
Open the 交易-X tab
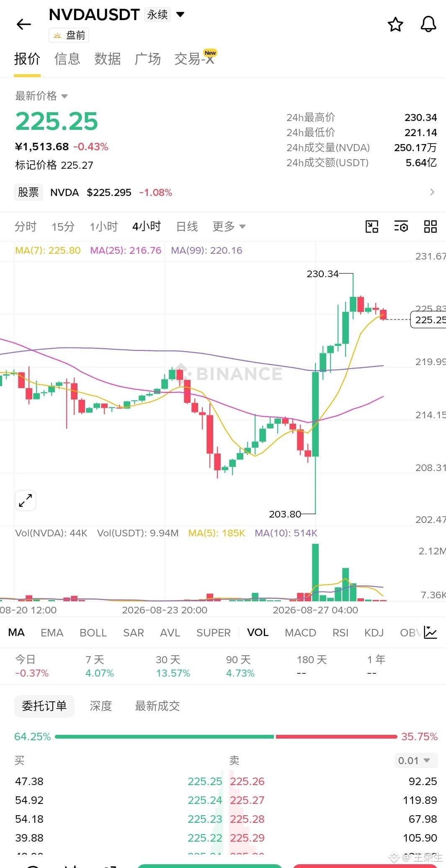pos(195,59)
